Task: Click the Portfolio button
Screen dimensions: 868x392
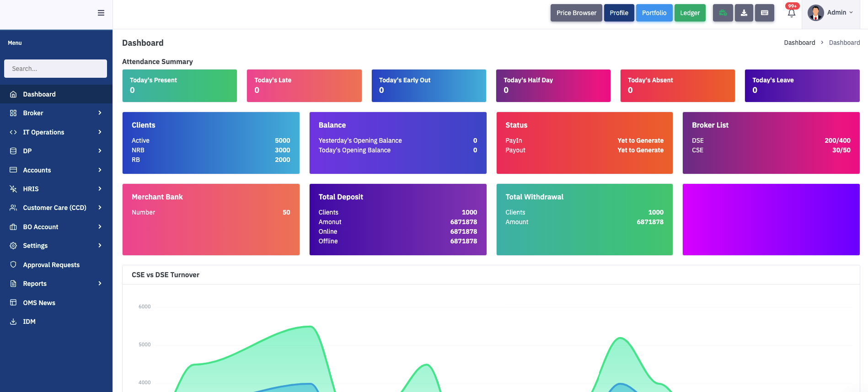Action: (x=654, y=13)
